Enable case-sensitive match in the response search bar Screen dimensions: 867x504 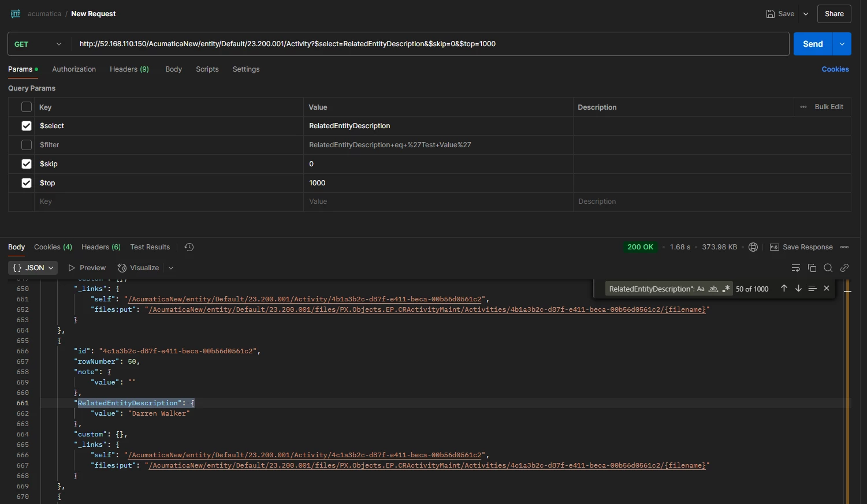click(701, 289)
